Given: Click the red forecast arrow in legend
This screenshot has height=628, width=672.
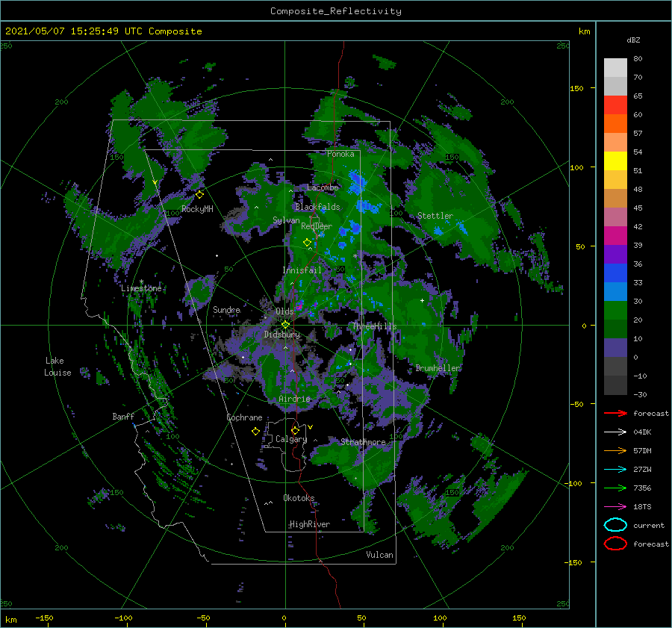Looking at the screenshot, I should (x=615, y=413).
